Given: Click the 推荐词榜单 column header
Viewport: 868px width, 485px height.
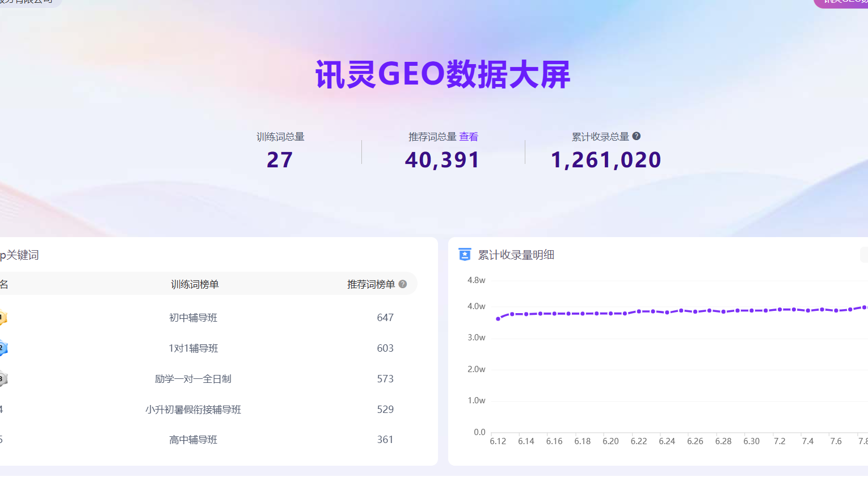Looking at the screenshot, I should [x=371, y=284].
